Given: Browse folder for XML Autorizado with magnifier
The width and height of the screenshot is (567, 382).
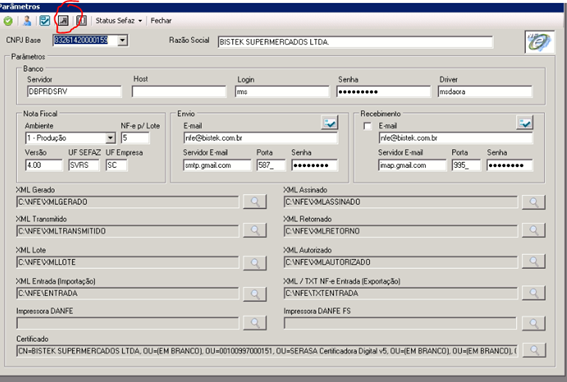Looking at the screenshot, I should coord(534,261).
